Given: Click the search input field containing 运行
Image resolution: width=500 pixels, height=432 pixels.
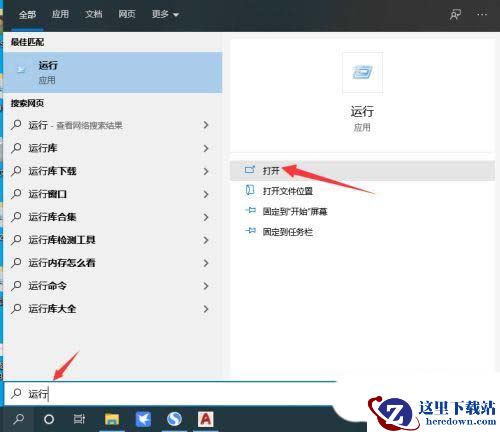Looking at the screenshot, I should point(170,394).
